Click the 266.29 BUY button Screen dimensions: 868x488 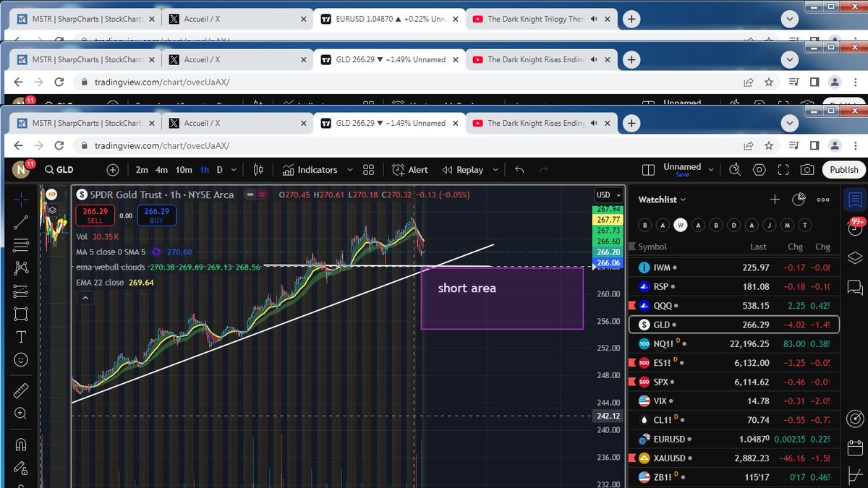click(156, 215)
